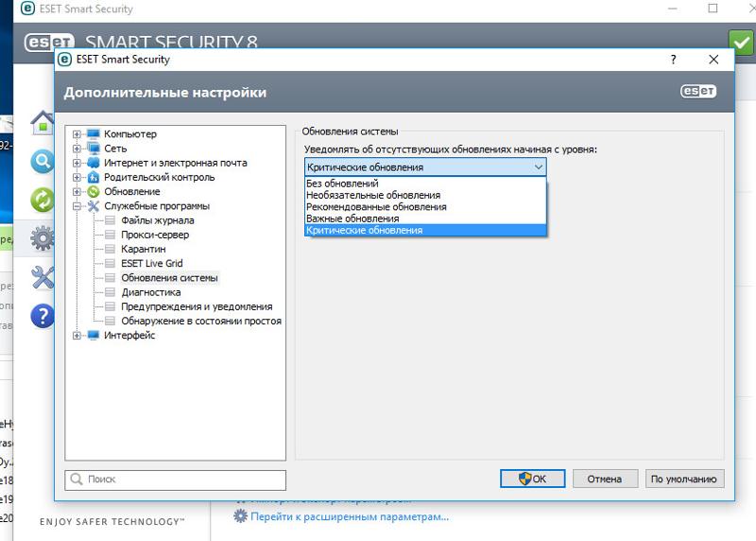
Task: Click the Родительский контроль icon in tree
Action: (93, 177)
